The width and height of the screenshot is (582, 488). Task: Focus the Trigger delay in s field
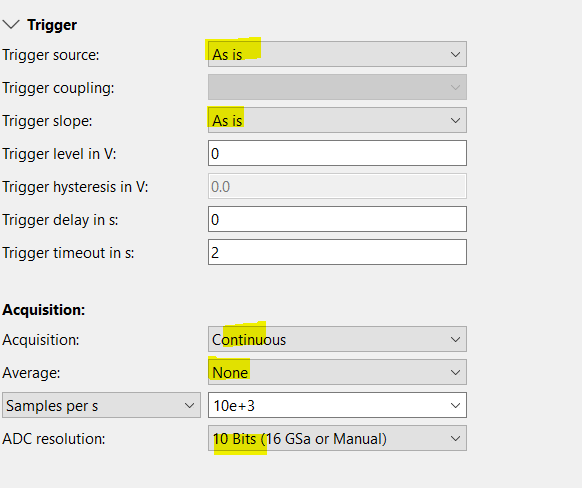337,219
